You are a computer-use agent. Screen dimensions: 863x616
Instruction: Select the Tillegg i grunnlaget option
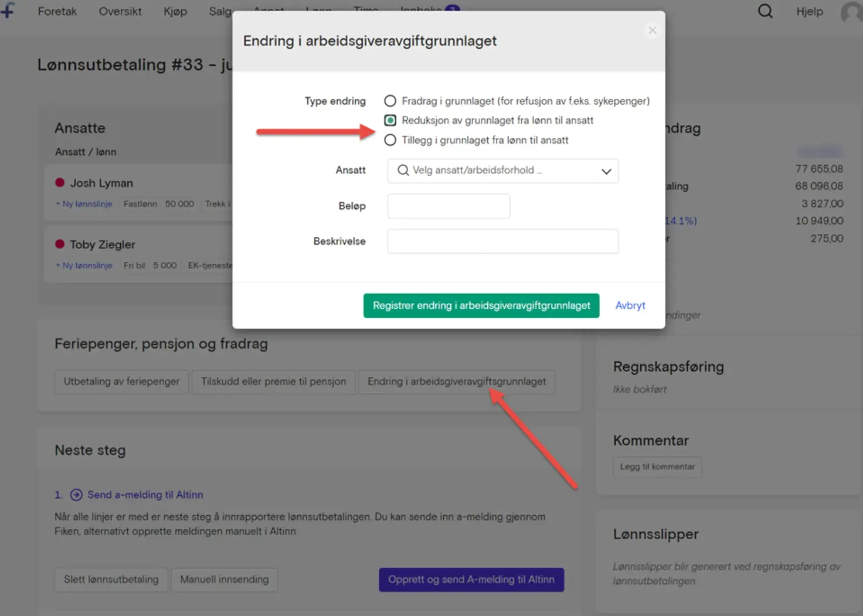[390, 139]
